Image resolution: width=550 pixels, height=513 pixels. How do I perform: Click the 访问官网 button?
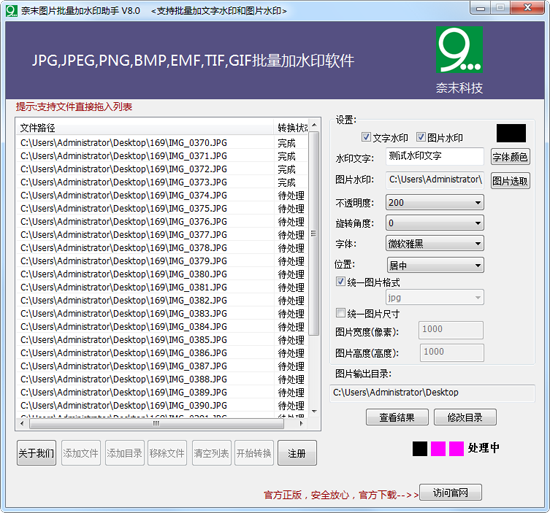pos(450,493)
